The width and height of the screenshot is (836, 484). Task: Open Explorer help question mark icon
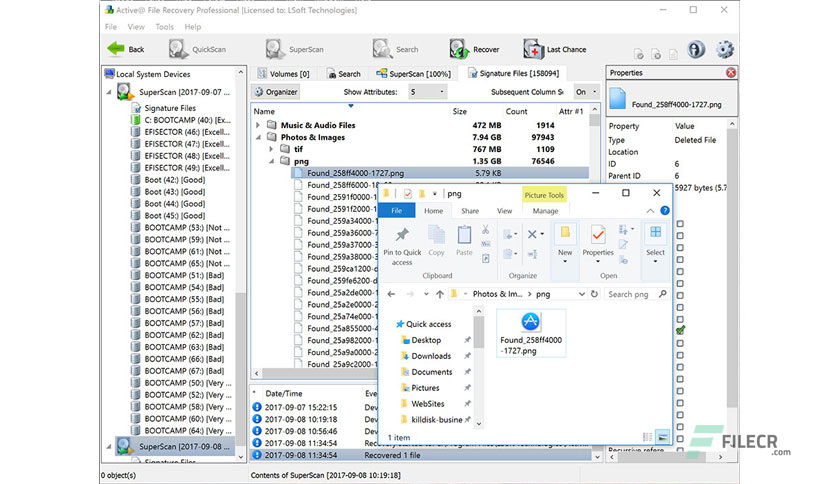click(x=665, y=211)
